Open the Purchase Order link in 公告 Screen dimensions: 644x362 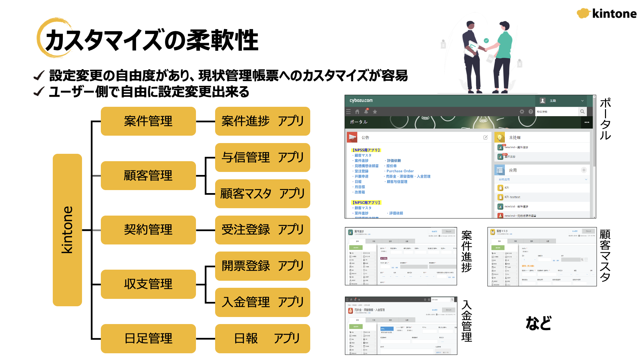pos(400,171)
